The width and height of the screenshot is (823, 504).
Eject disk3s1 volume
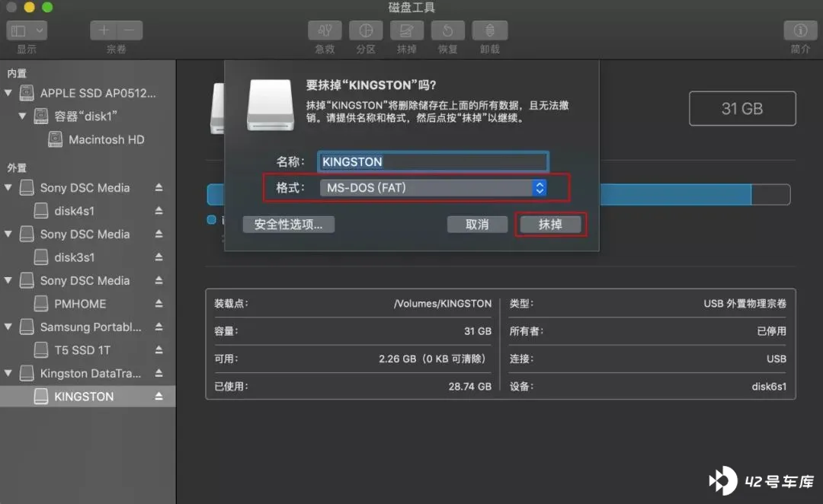159,257
